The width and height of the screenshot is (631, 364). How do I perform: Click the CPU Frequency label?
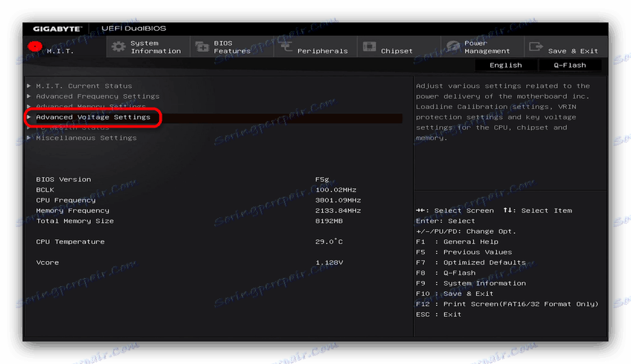click(x=65, y=200)
